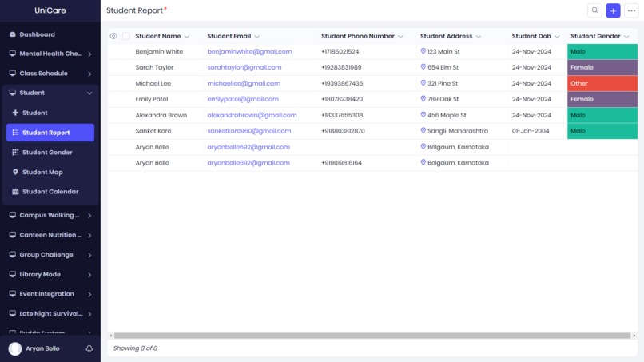Open michaellee@gmail.com email link
Screen dimensions: 644x362
tap(244, 83)
